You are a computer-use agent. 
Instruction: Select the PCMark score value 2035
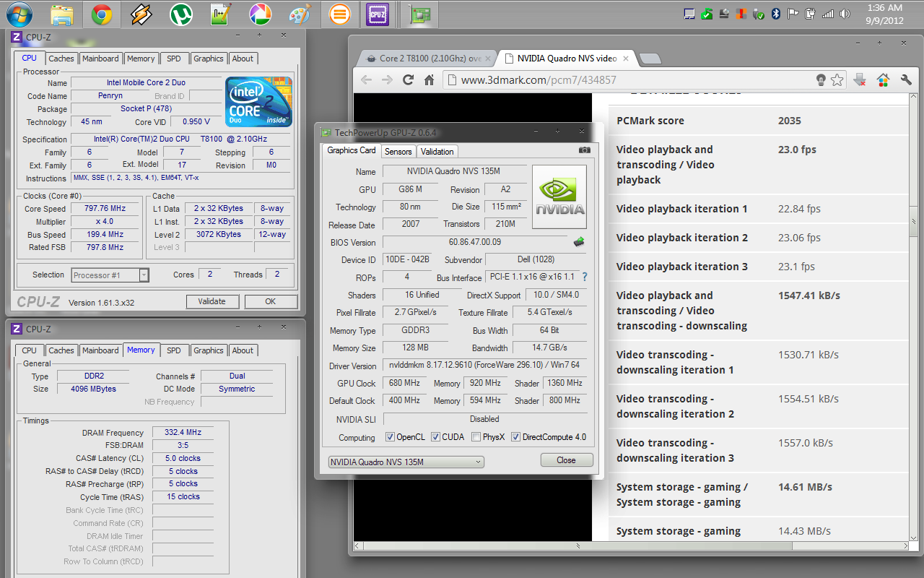pos(790,121)
